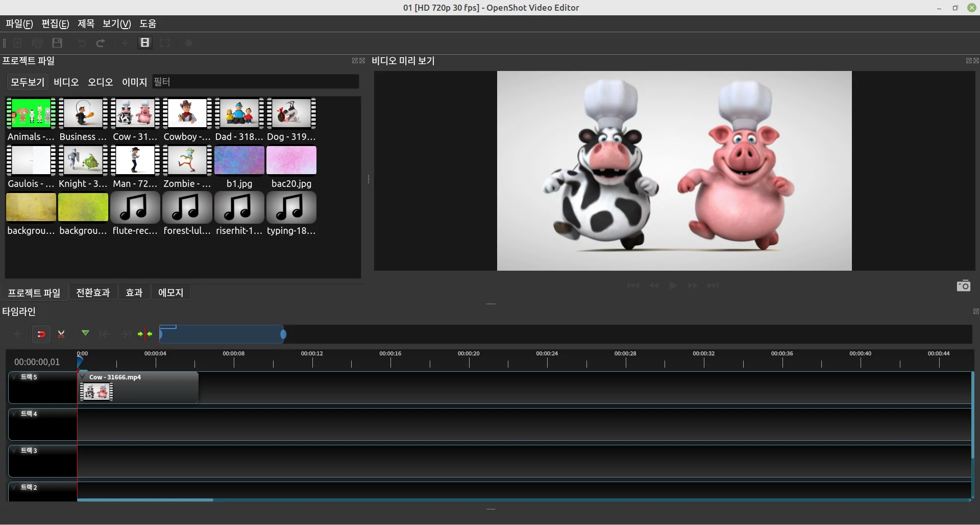Viewport: 980px width, 525px height.
Task: Select the bottom 프로젝트 파일 tab
Action: pyautogui.click(x=34, y=293)
